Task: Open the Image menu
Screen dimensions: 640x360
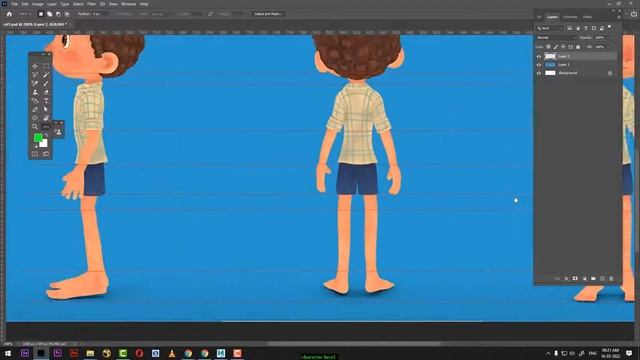Action: [38, 4]
